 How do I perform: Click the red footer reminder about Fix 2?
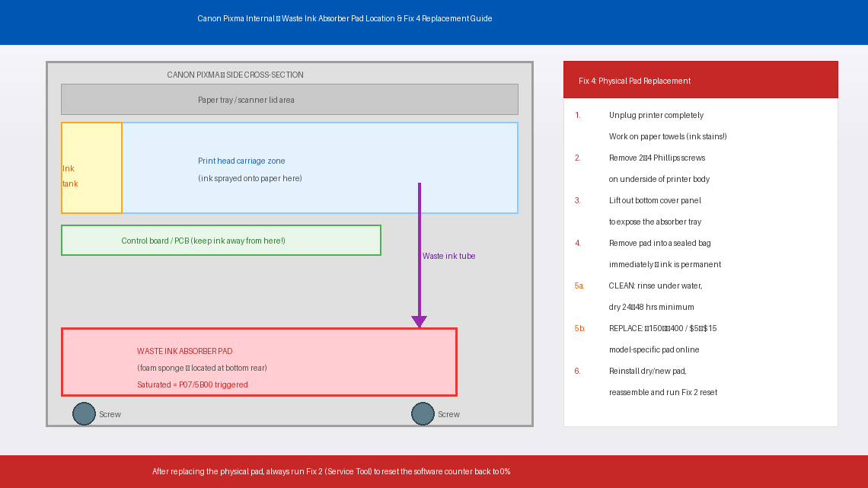tap(331, 472)
